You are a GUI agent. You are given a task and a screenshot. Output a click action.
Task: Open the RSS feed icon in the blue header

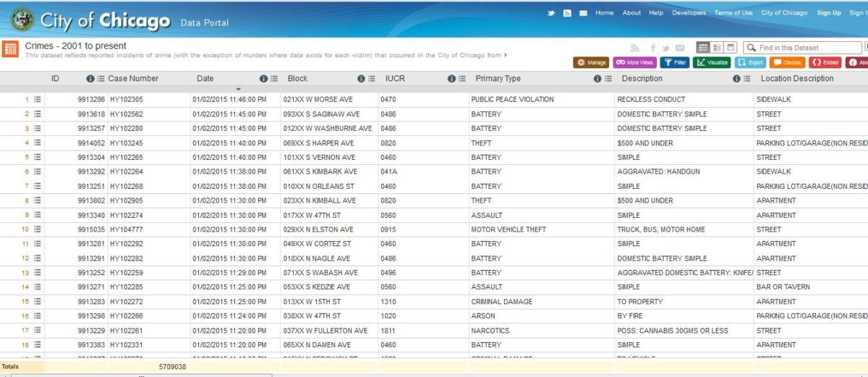(x=567, y=13)
